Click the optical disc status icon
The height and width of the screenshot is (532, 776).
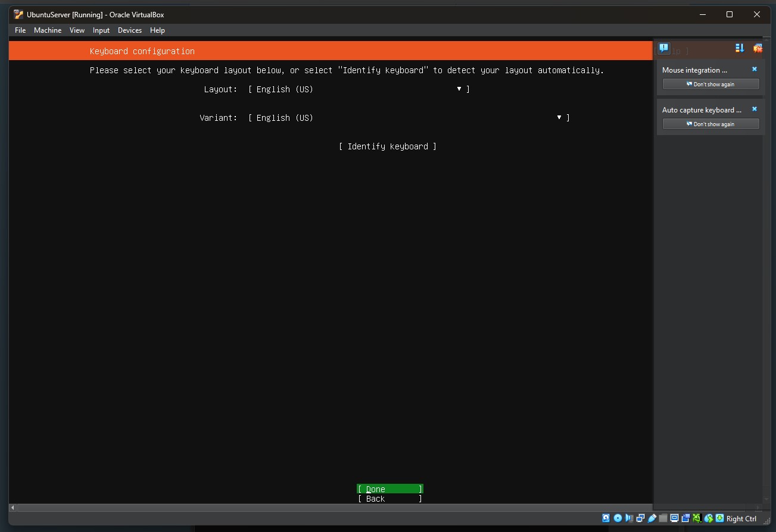pos(618,518)
